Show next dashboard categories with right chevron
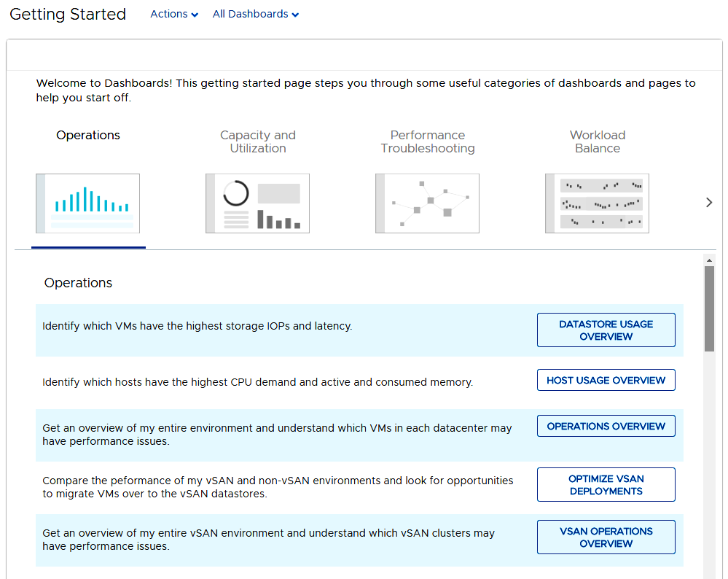This screenshot has height=579, width=728. pyautogui.click(x=709, y=203)
